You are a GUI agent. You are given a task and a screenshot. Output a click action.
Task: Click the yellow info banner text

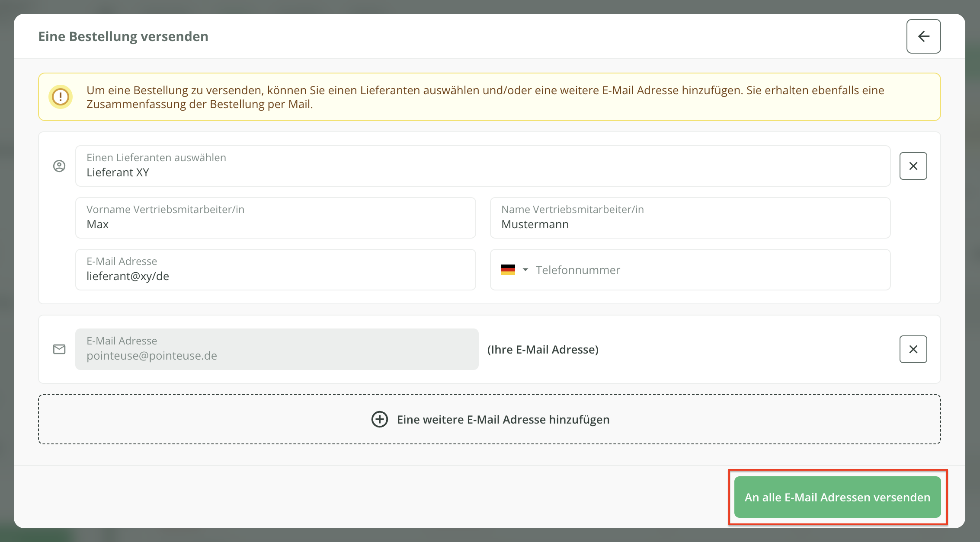tap(484, 97)
